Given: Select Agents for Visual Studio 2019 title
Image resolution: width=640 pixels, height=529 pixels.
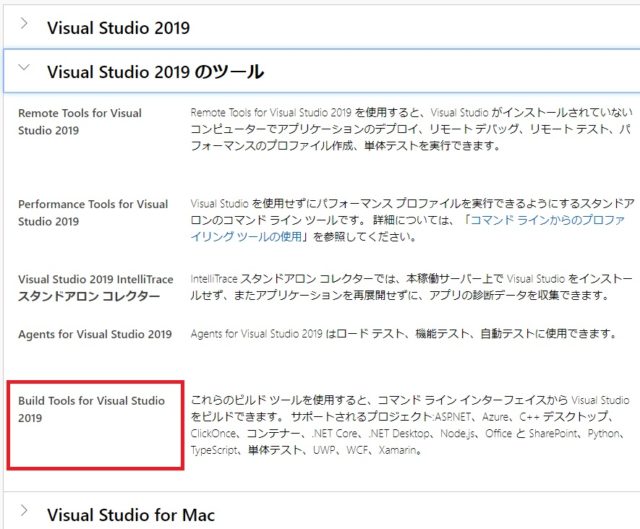Looking at the screenshot, I should coord(95,334).
